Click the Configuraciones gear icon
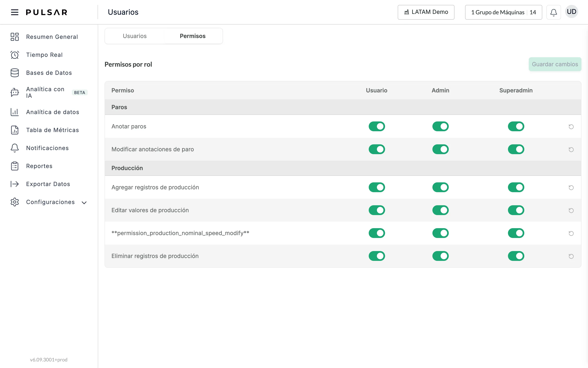 [14, 202]
